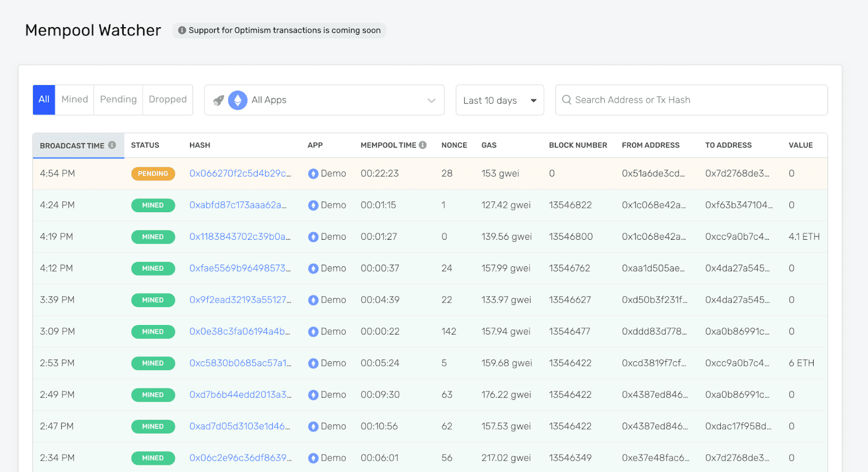Click the PENDING status badge

click(153, 174)
